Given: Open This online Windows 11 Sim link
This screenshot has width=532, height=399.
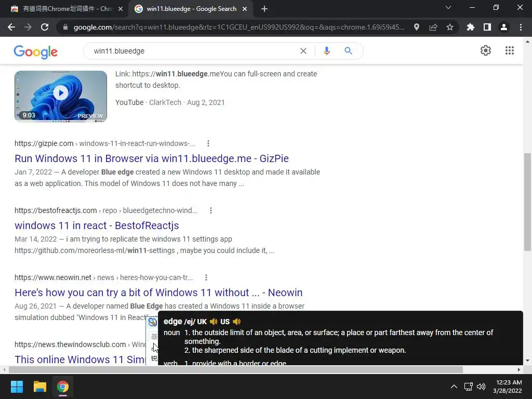Looking at the screenshot, I should 80,360.
